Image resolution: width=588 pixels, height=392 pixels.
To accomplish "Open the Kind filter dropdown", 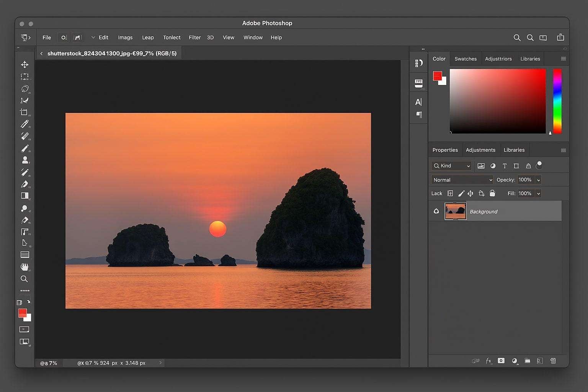I will (451, 166).
